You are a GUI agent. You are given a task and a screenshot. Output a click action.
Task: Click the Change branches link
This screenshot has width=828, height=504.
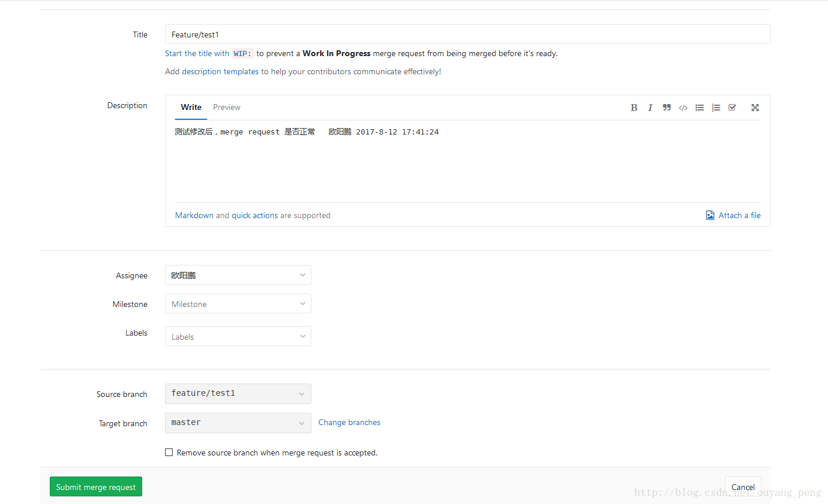point(349,422)
